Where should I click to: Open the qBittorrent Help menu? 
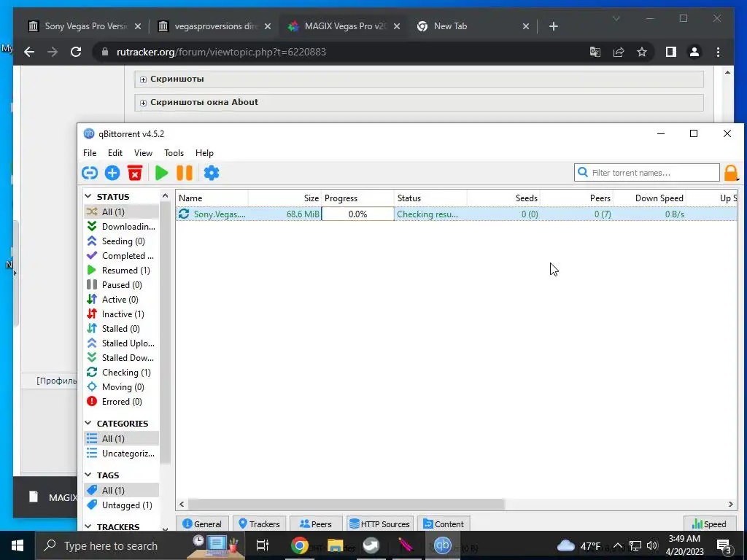pyautogui.click(x=204, y=153)
